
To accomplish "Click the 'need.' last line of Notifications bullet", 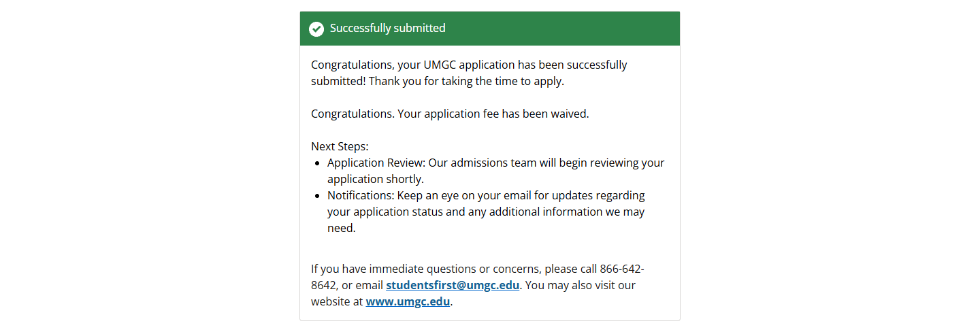I will point(342,228).
